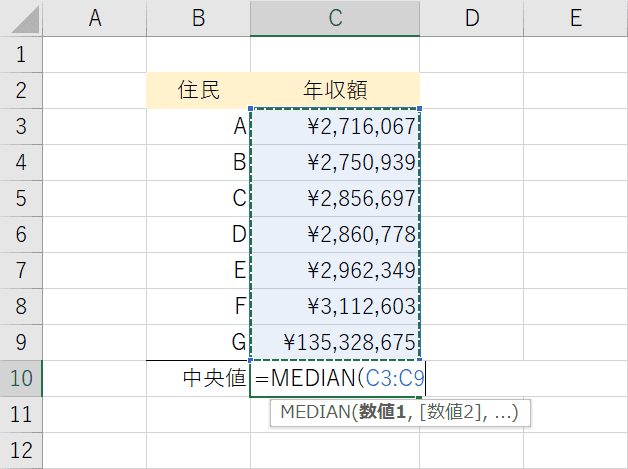Click the ¥2,962,349 cell
The width and height of the screenshot is (628, 469).
(335, 270)
